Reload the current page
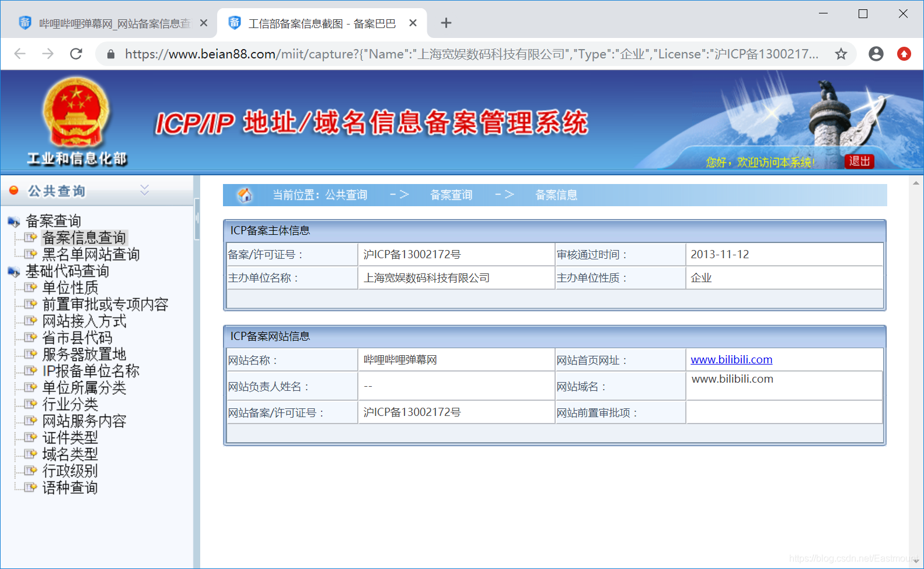Screen dimensions: 924x569 pyautogui.click(x=76, y=54)
